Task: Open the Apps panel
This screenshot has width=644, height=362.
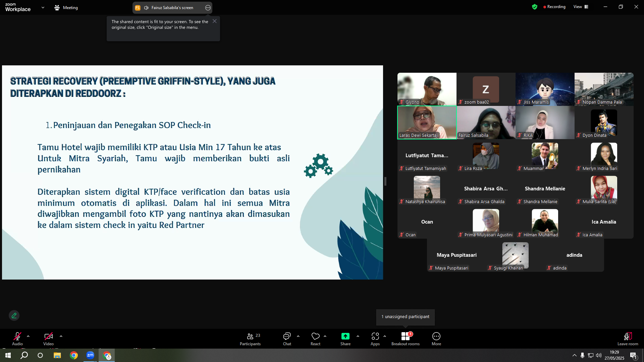Action: pos(375,339)
